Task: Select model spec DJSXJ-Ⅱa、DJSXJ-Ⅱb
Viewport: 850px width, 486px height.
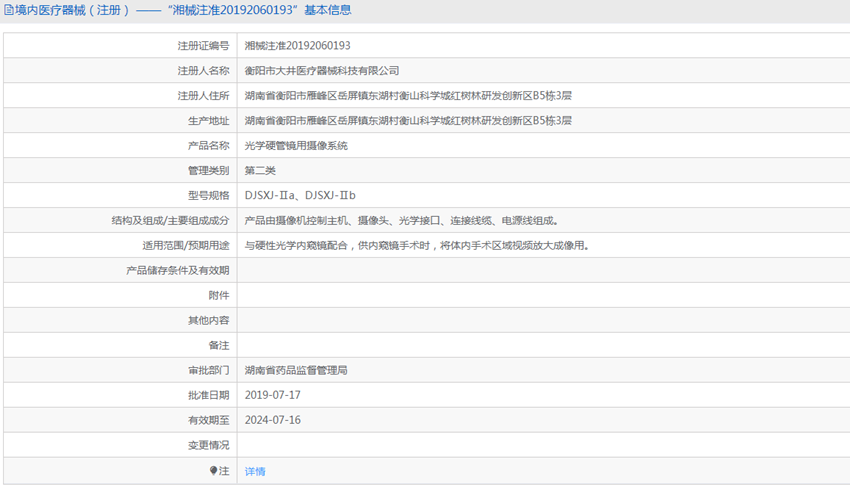Action: click(x=300, y=195)
